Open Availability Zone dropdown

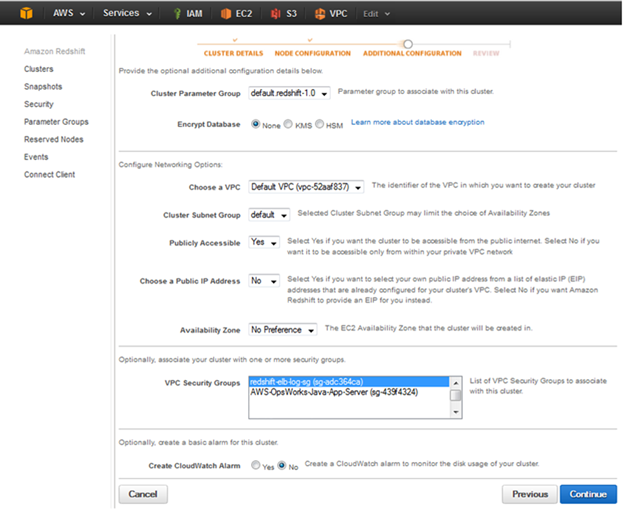click(282, 329)
